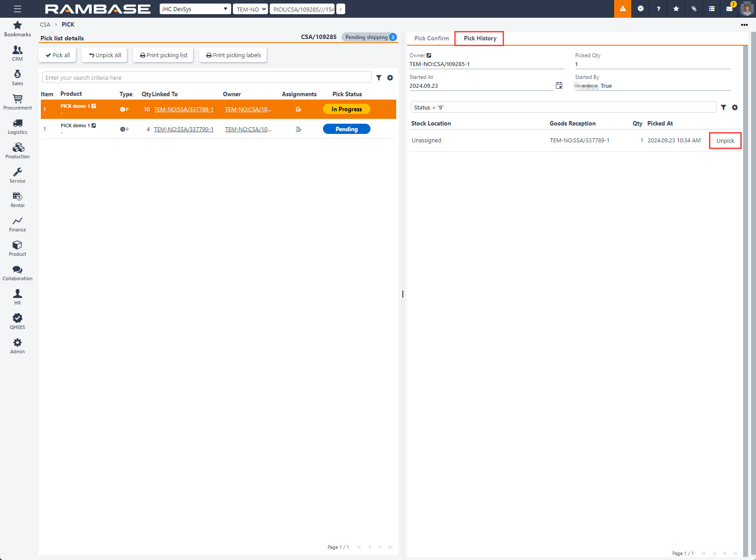The width and height of the screenshot is (756, 560).
Task: Click the Unpick button for Unassigned row
Action: tap(725, 141)
